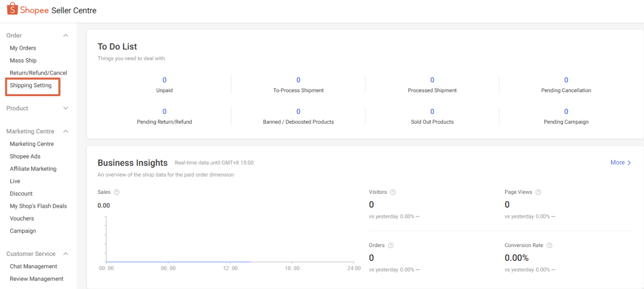The height and width of the screenshot is (289, 644).
Task: Click the To Do List heading
Action: point(117,47)
